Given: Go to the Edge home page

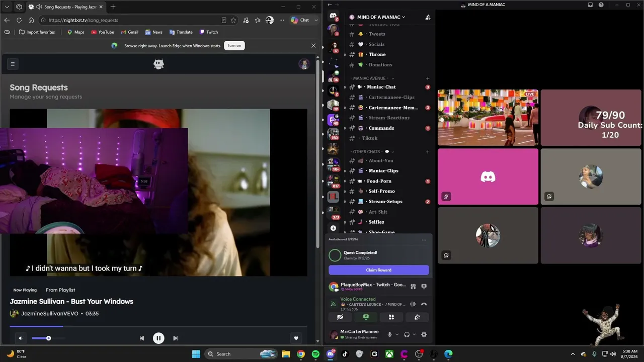Looking at the screenshot, I should coord(31,20).
